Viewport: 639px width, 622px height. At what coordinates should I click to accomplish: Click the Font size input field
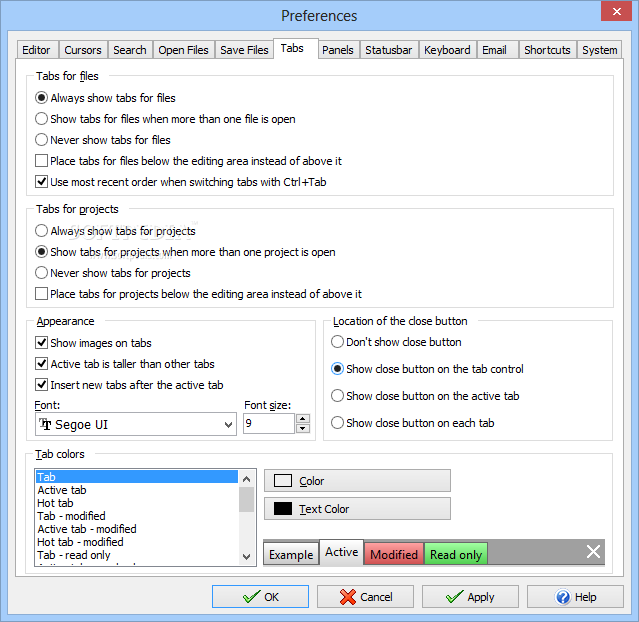coord(269,423)
